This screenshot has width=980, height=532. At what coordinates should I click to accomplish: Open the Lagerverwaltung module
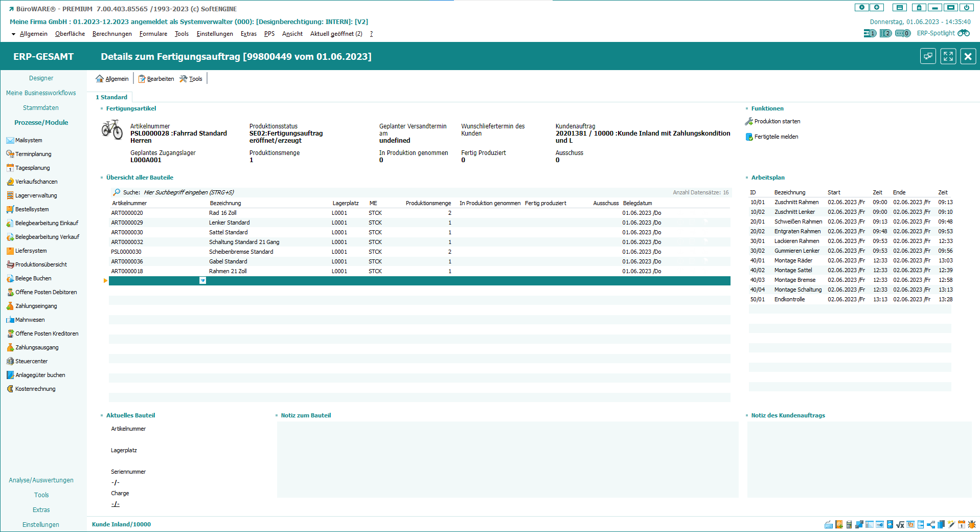36,195
